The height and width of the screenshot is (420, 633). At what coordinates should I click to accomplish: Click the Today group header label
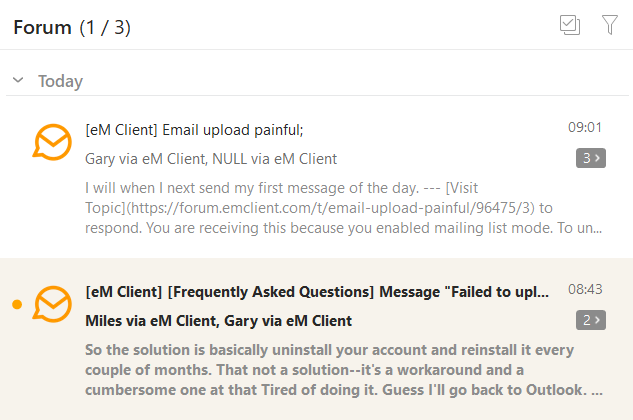pos(60,81)
